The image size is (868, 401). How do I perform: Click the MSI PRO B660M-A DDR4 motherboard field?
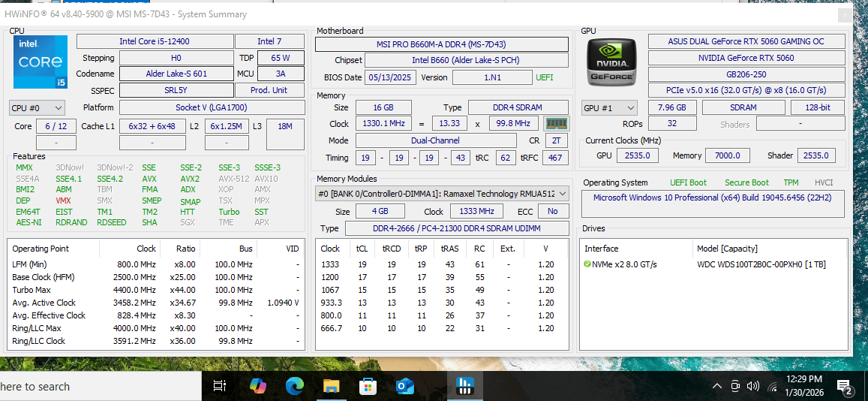click(442, 44)
